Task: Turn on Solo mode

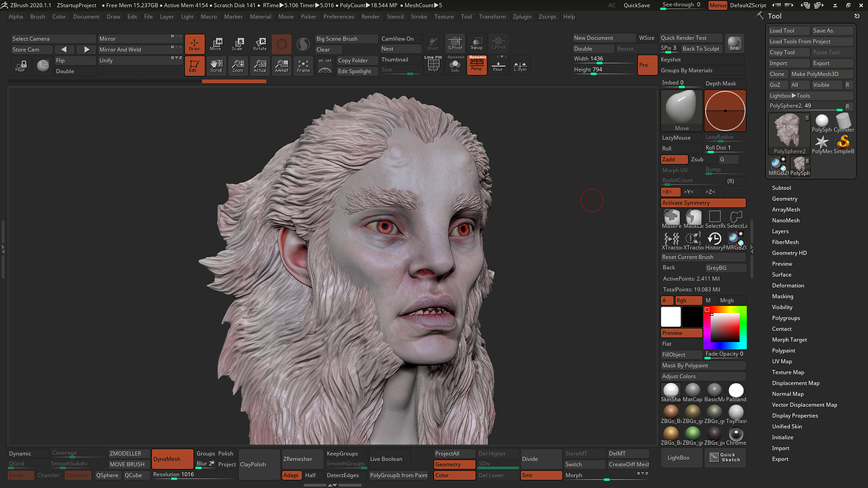Action: (454, 65)
